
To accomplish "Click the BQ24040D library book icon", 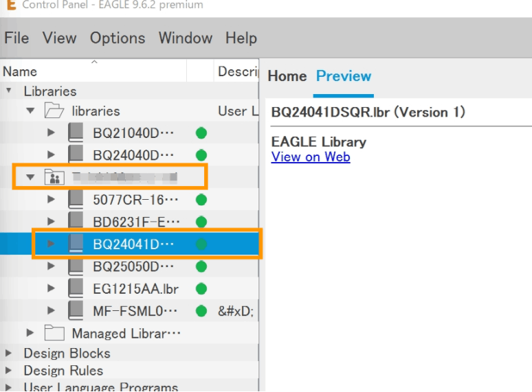I will [76, 154].
